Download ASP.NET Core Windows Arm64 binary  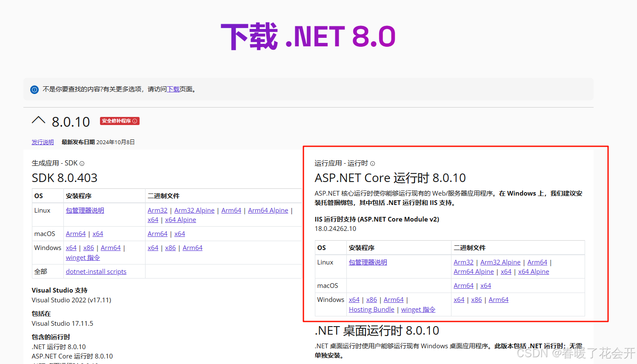coord(498,300)
